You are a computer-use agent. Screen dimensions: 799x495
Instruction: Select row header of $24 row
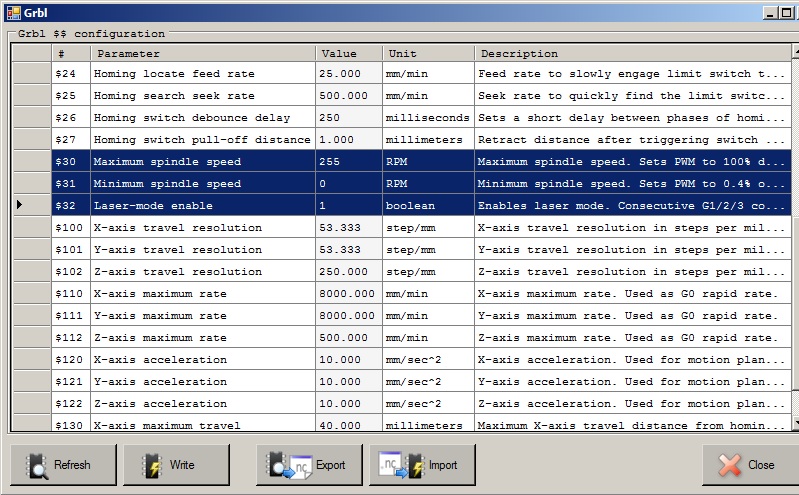point(32,73)
